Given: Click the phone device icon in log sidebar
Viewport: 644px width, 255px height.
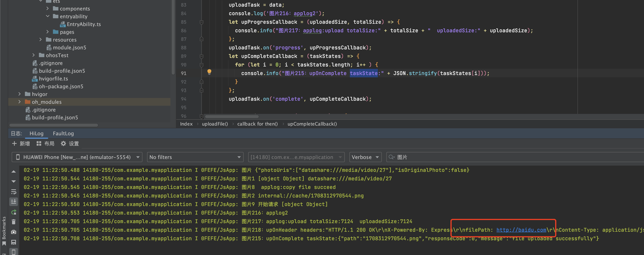Looking at the screenshot, I should point(14,252).
